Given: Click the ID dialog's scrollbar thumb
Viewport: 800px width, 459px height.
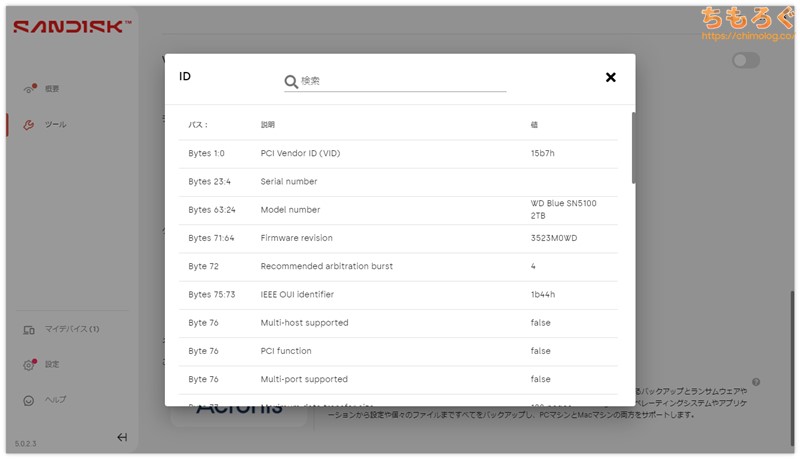Looking at the screenshot, I should click(632, 147).
